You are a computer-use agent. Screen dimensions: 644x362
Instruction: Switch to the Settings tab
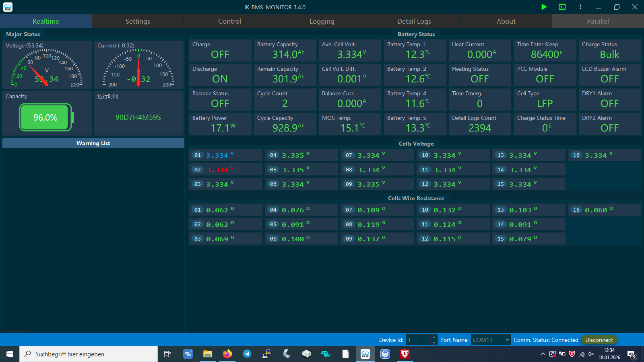click(x=138, y=21)
